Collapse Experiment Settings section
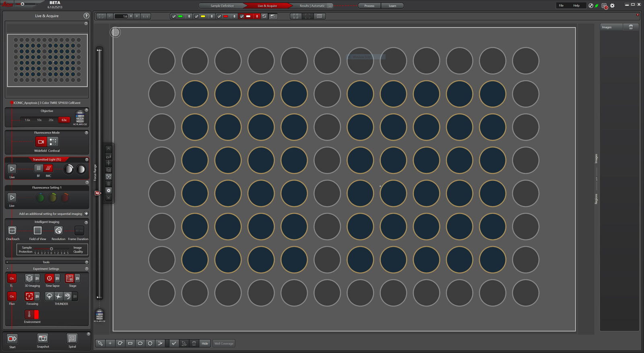644x353 pixels. click(7, 268)
